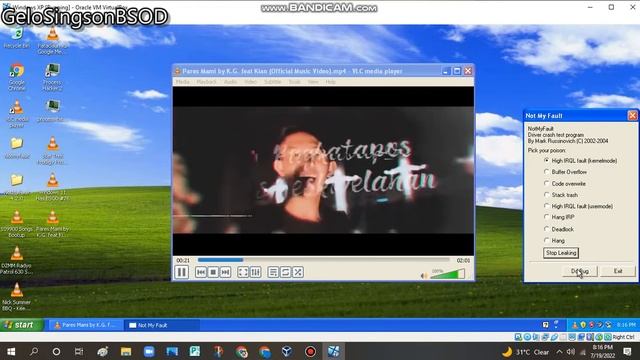Jump to previous track in VLC
Image resolution: width=640 pixels, height=360 pixels.
tap(201, 272)
